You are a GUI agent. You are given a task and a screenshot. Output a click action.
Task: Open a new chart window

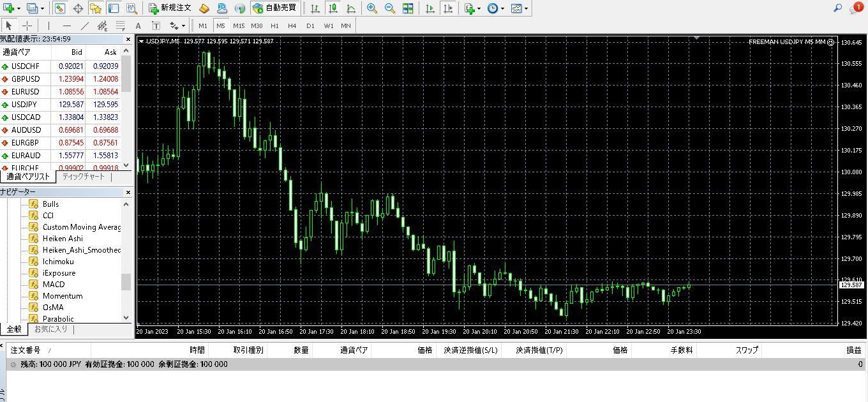8,8
